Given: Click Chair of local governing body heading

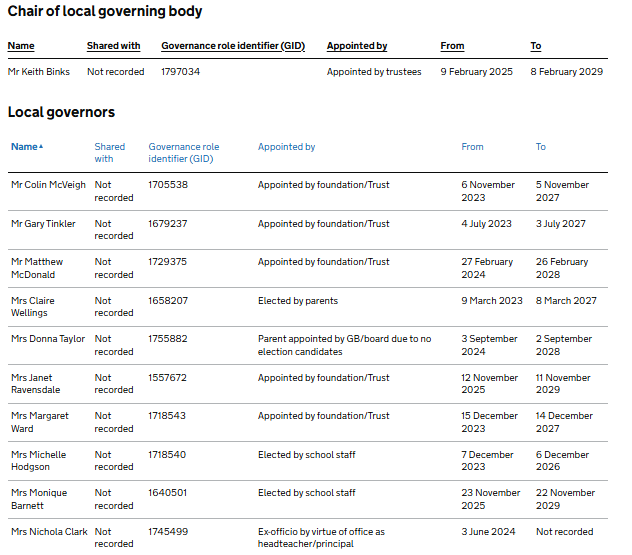Looking at the screenshot, I should click(x=105, y=12).
